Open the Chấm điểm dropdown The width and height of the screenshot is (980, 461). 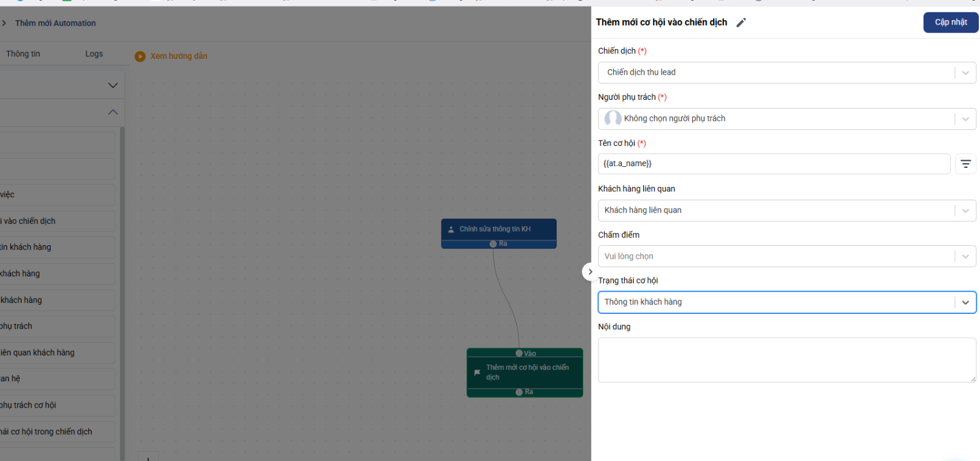965,257
